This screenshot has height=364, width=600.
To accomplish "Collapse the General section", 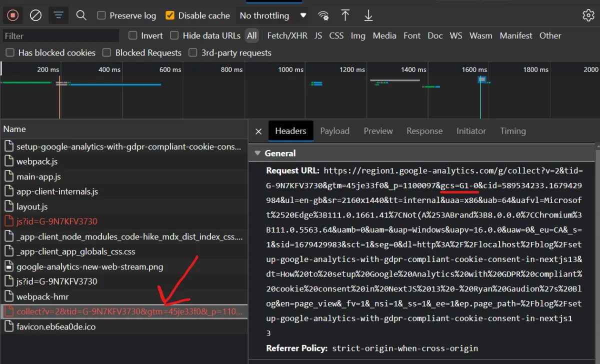I will 257,153.
